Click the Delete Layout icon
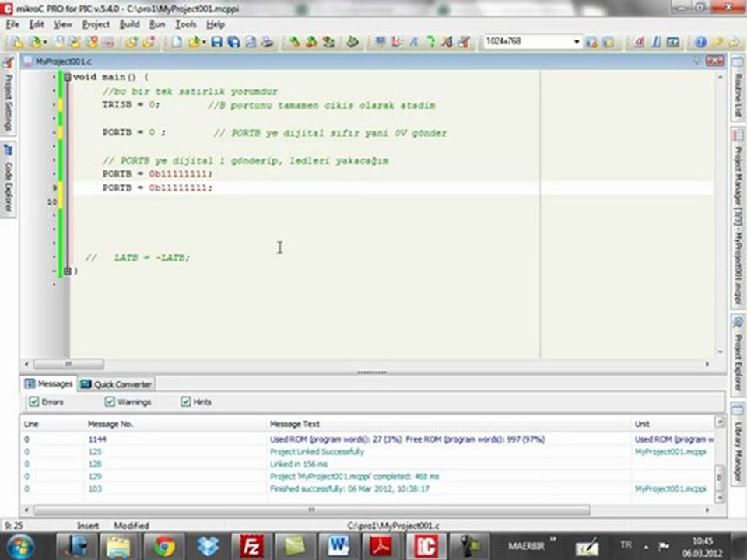The height and width of the screenshot is (560, 747). [x=608, y=42]
